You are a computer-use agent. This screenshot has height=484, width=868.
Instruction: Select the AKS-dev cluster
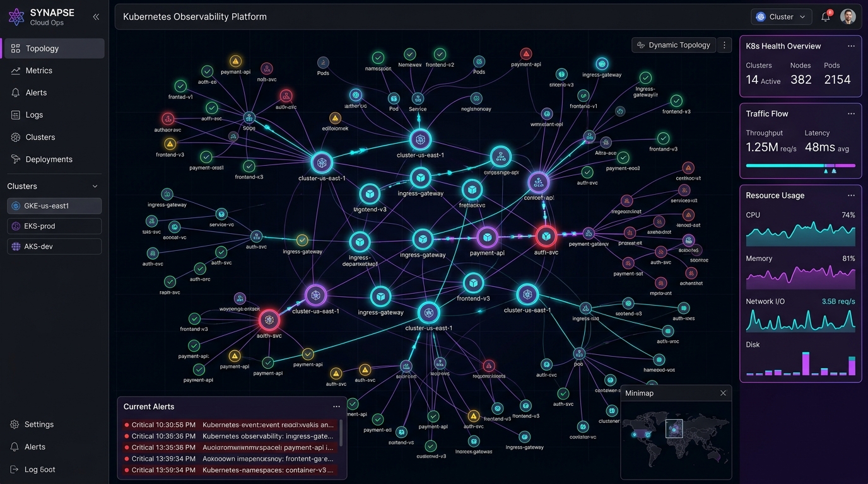click(x=54, y=246)
